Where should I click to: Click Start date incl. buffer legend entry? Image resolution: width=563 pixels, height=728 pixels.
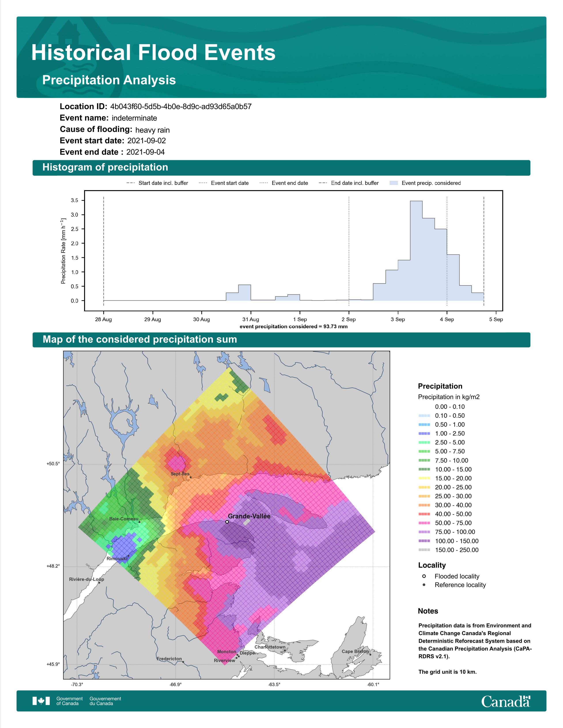(157, 183)
